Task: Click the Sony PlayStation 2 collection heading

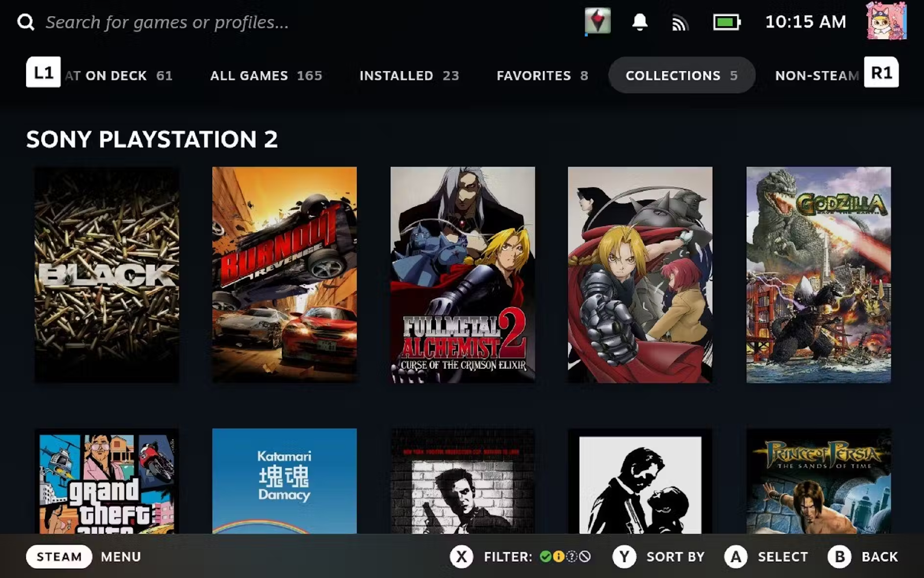Action: (152, 139)
